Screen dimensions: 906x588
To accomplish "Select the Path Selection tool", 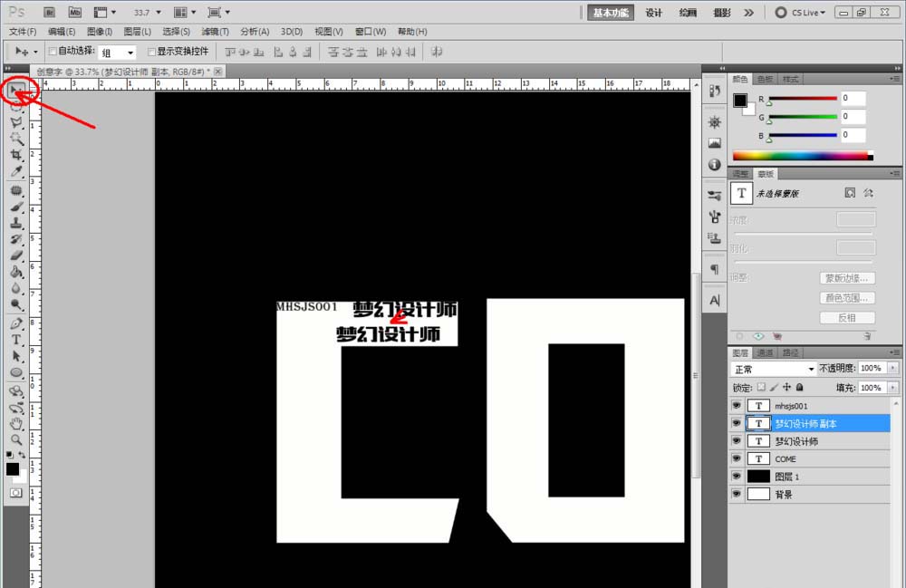I will [x=16, y=356].
